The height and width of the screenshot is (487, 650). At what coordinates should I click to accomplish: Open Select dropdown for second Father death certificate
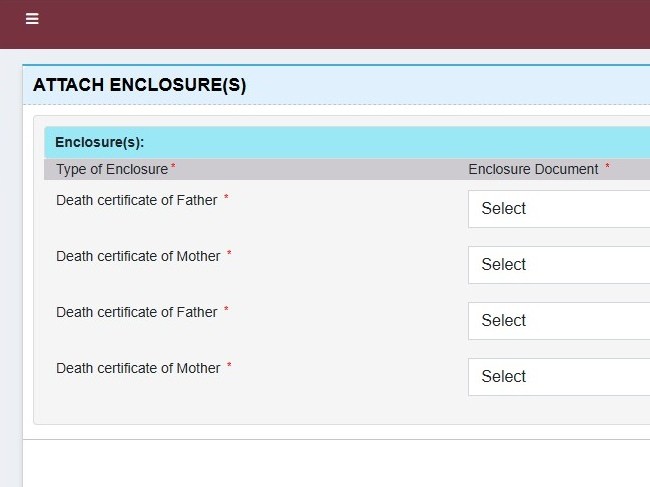pos(558,321)
